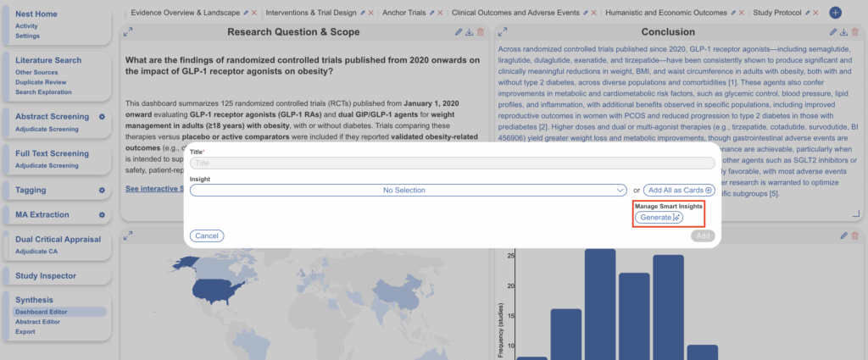Delete the Research Question & Scope card
The width and height of the screenshot is (868, 360).
[x=481, y=32]
